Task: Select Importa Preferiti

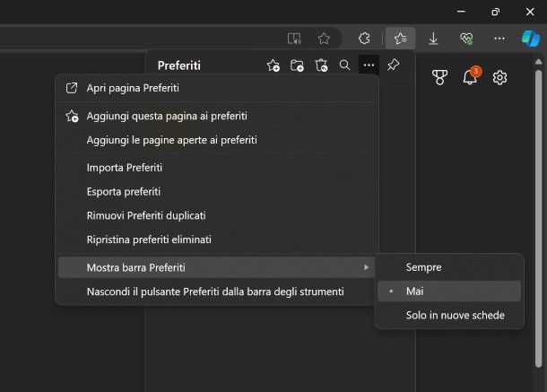Action: pos(217,168)
